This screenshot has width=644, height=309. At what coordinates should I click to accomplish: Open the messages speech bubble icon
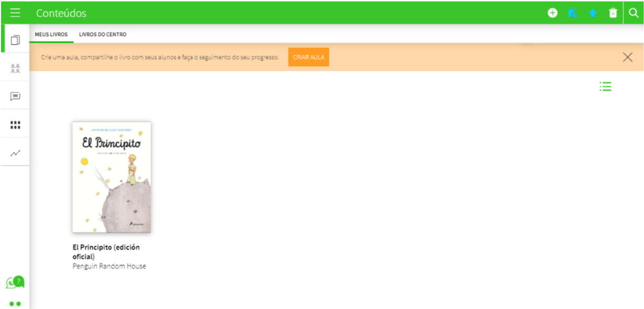[15, 96]
